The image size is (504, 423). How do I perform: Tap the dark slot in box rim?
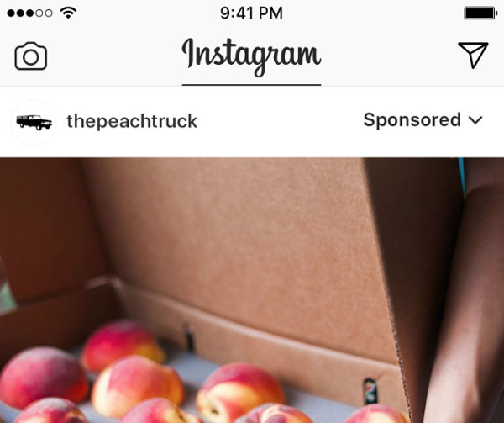[189, 336]
